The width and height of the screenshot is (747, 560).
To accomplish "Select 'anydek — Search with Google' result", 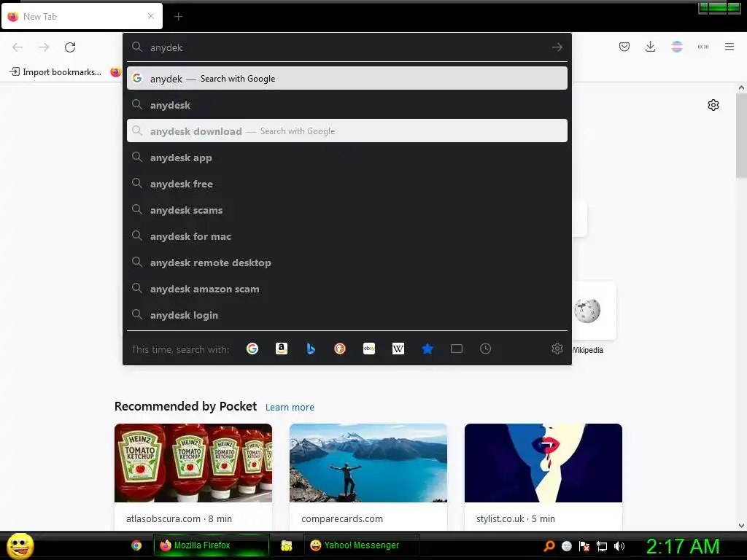I will pos(347,79).
